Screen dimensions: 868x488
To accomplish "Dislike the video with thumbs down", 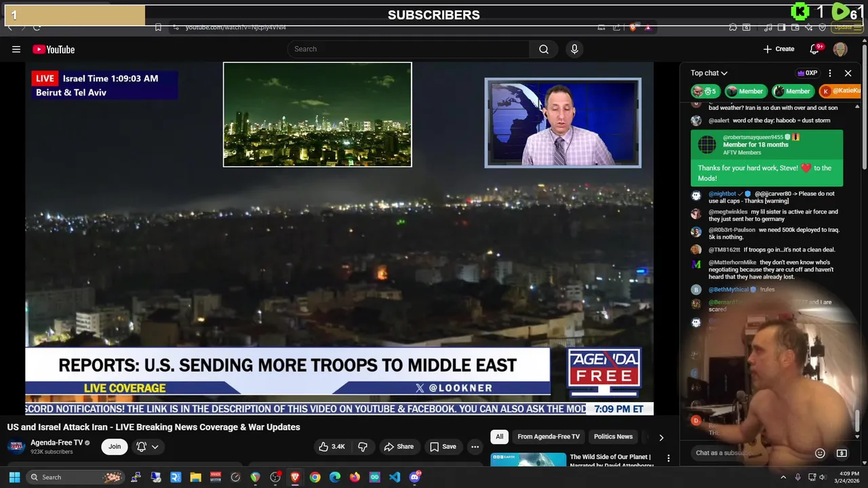I will tap(363, 447).
